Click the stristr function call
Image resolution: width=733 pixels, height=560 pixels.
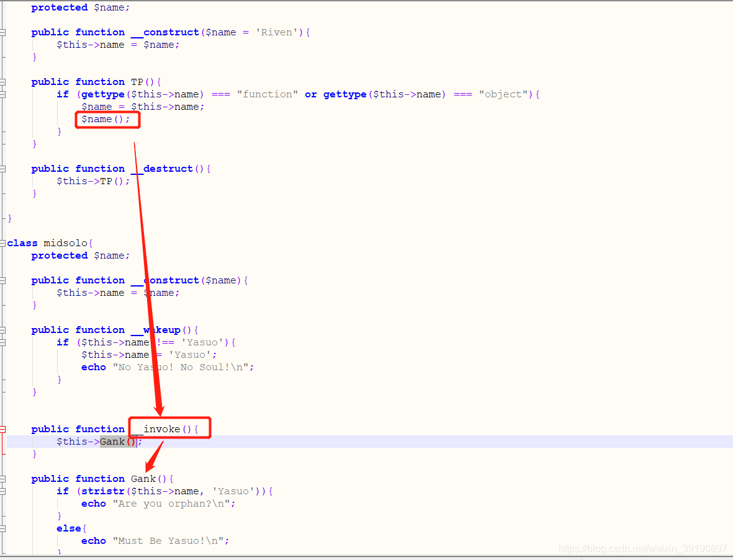[103, 491]
